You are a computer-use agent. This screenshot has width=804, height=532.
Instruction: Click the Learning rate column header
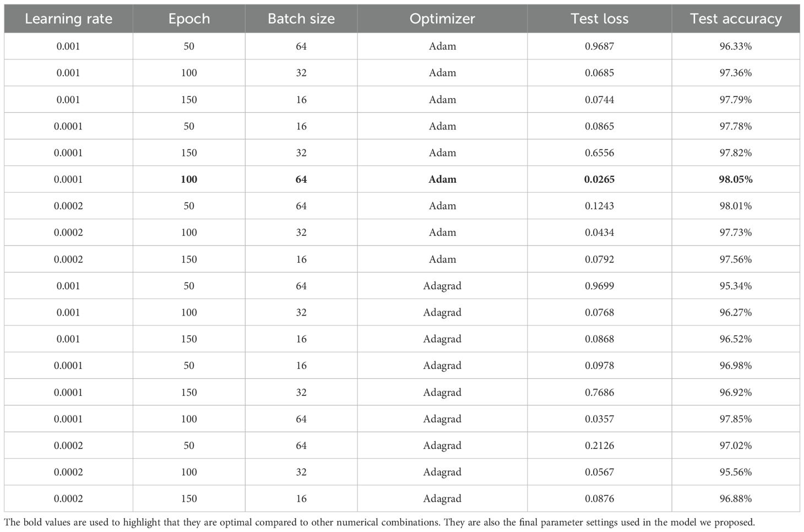point(68,19)
